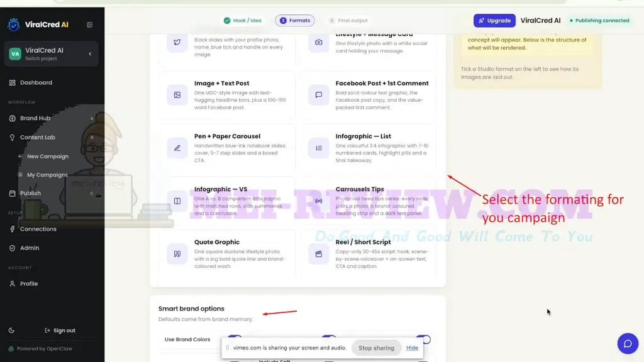Toggle the Use Brand Colors switch

235,339
